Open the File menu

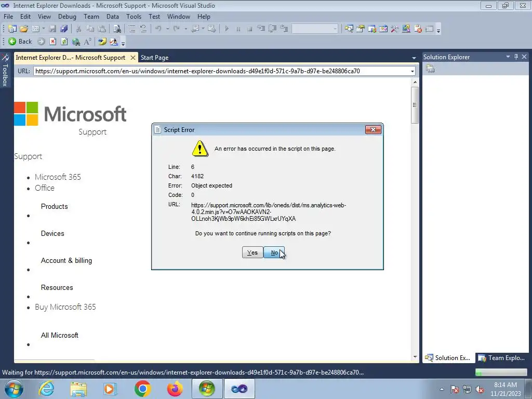(8, 16)
